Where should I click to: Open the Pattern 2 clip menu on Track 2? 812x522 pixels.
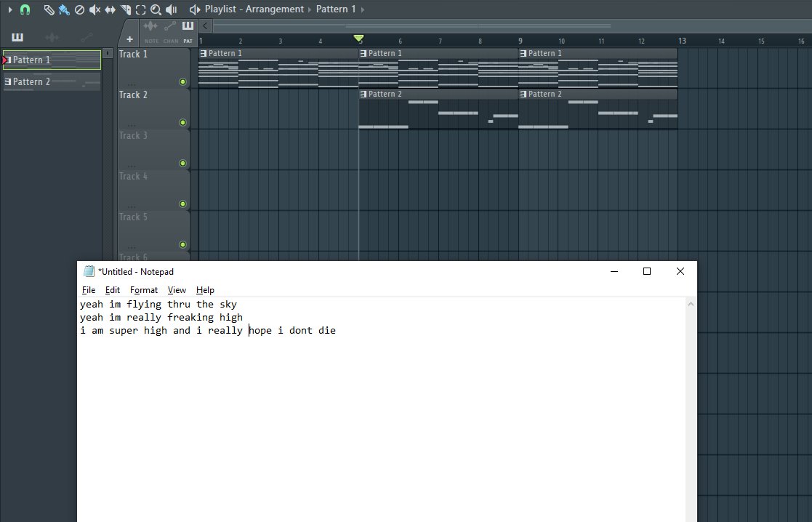[x=364, y=93]
